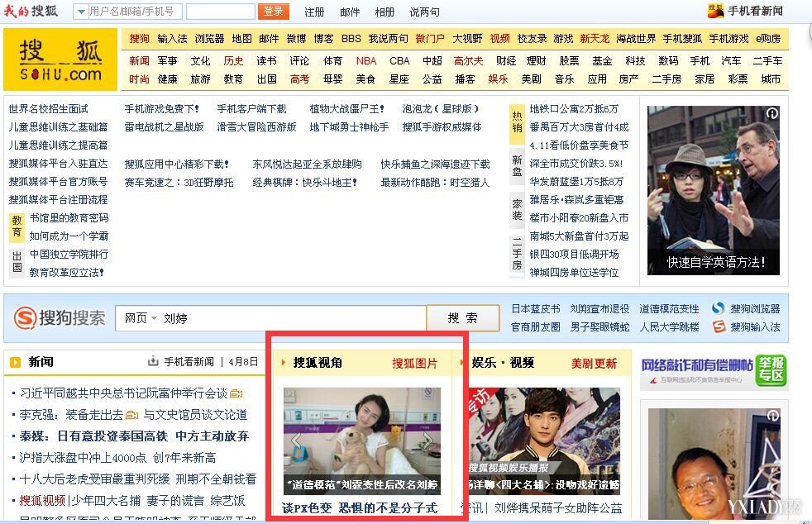
Task: Click the Sohu logo in the header
Action: click(60, 60)
